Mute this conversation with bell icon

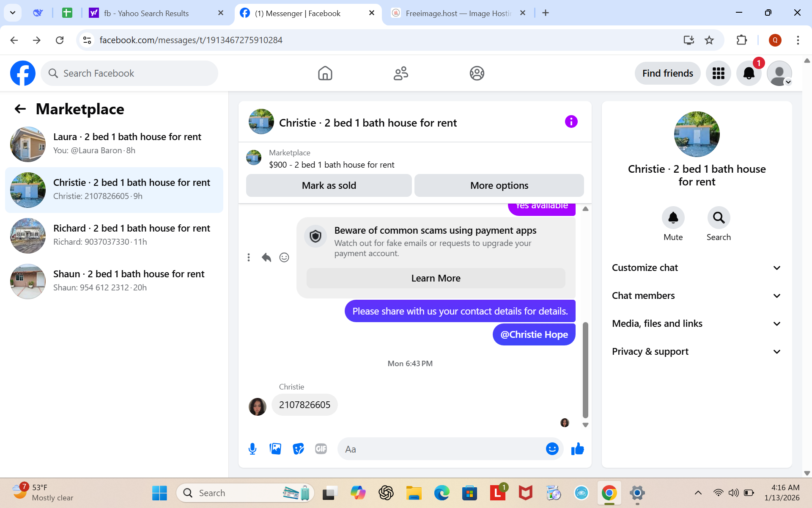673,218
